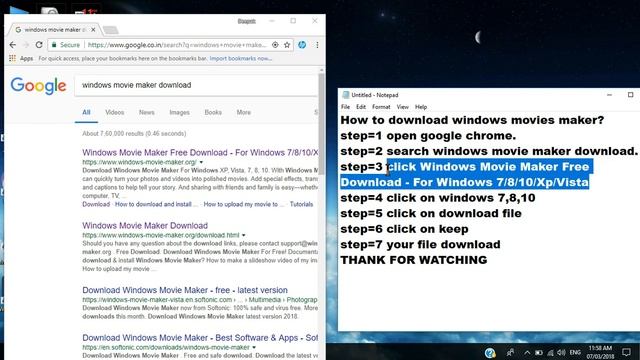The image size is (640, 360).
Task: Open the Download sitelink under first result
Action: pyautogui.click(x=96, y=204)
